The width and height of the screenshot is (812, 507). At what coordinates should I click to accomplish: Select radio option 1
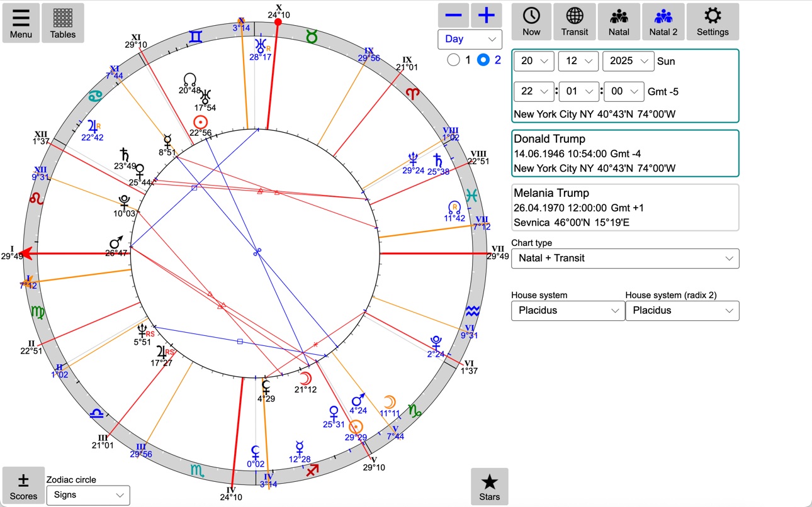coord(453,60)
